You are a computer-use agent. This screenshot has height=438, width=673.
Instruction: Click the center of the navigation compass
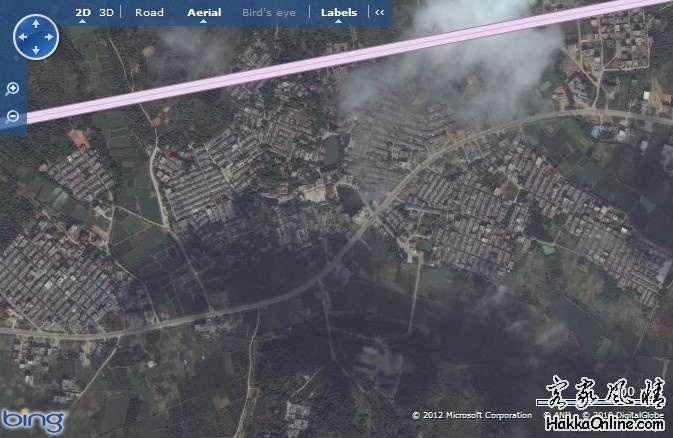(x=36, y=36)
